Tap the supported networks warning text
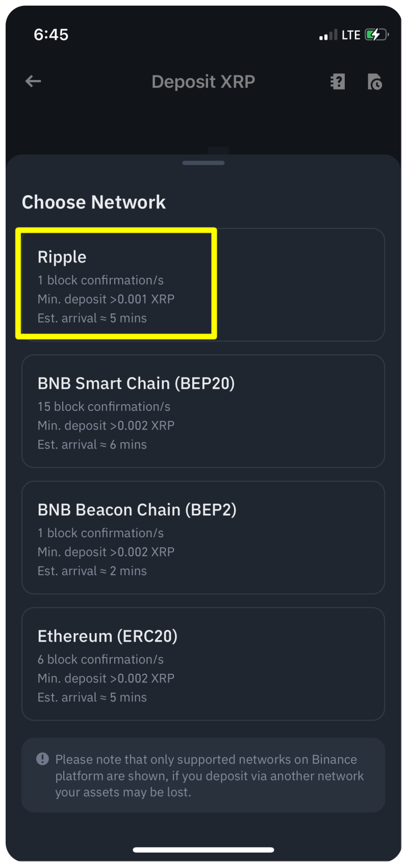 209,775
